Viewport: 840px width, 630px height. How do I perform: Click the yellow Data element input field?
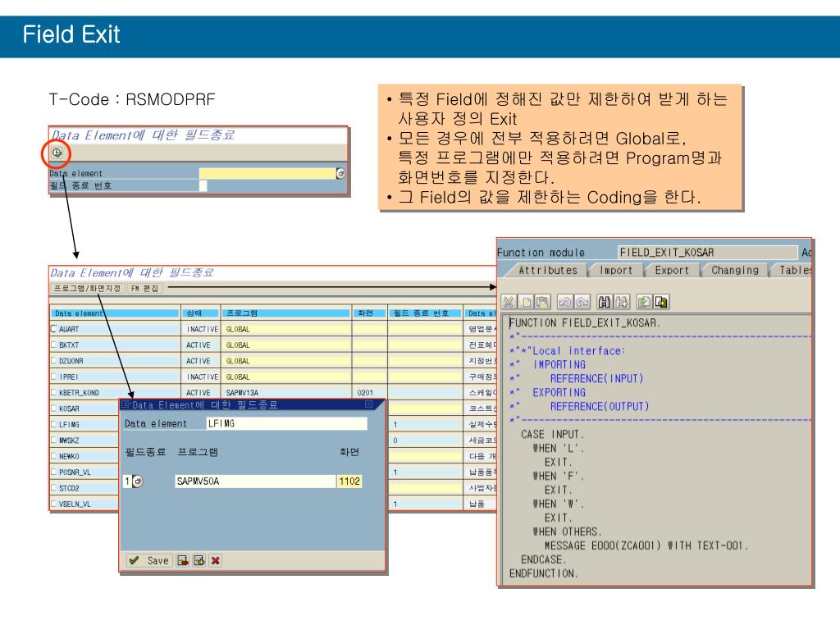267,173
